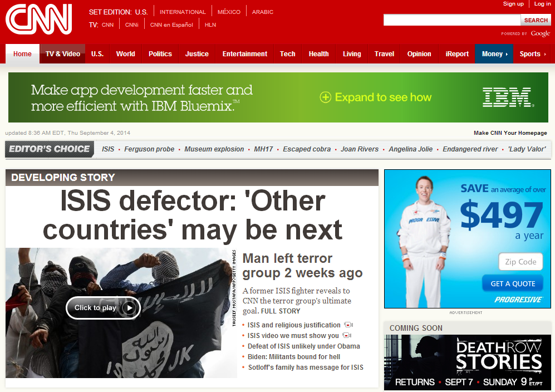Open MH17 topic
Viewport: 555px width, 392px height.
pos(263,149)
